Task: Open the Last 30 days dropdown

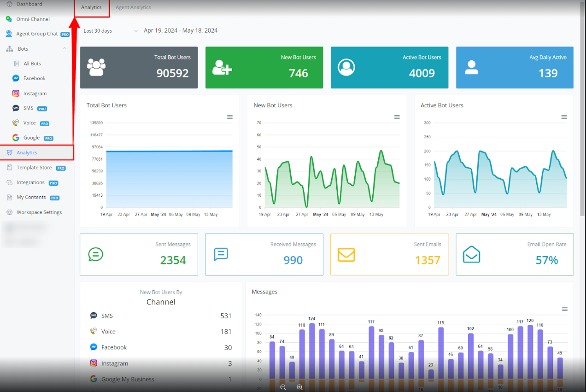Action: pyautogui.click(x=110, y=31)
